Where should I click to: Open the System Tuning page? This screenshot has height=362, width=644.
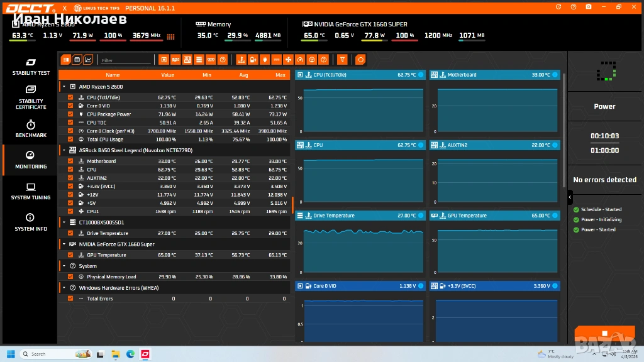pos(30,191)
